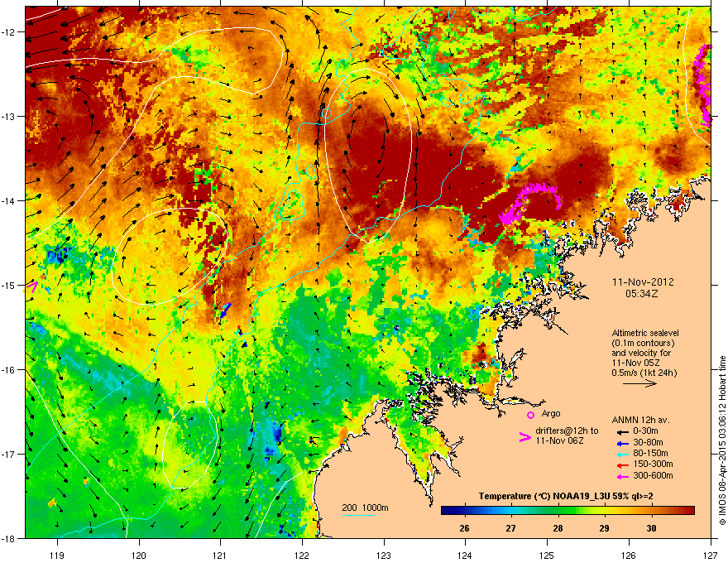
Task: Click the cyan 200 1000m bathymetry legend line
Action: [x=359, y=515]
